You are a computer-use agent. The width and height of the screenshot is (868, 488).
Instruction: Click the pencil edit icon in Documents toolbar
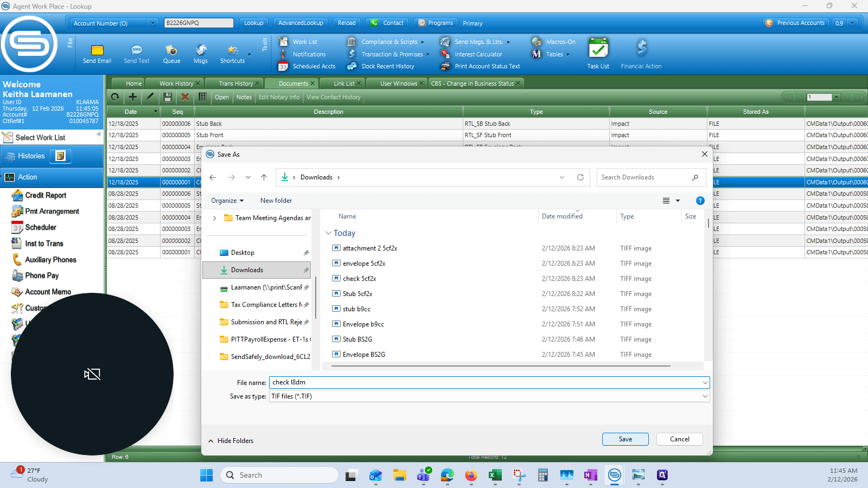150,97
